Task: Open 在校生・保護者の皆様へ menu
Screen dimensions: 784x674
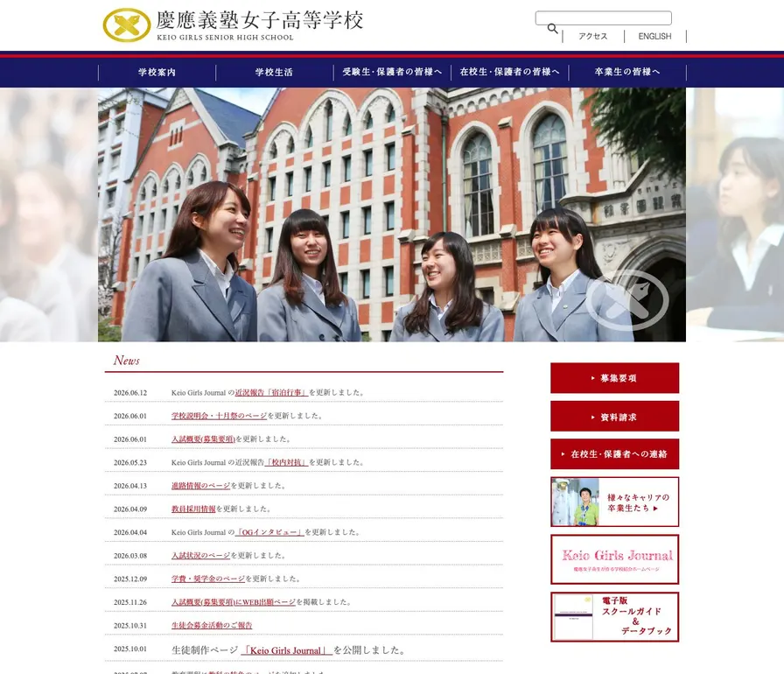Action: click(x=509, y=73)
